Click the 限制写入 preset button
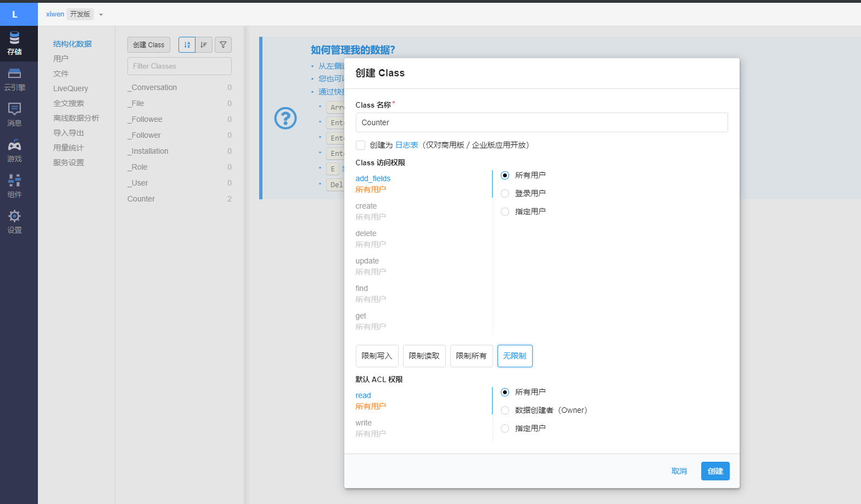861x504 pixels. (377, 356)
